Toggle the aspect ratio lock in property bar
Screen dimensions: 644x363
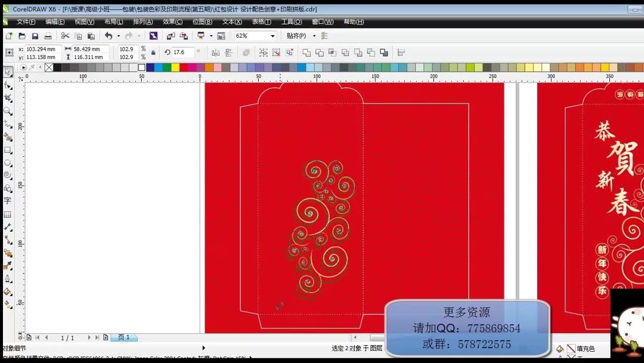[153, 52]
